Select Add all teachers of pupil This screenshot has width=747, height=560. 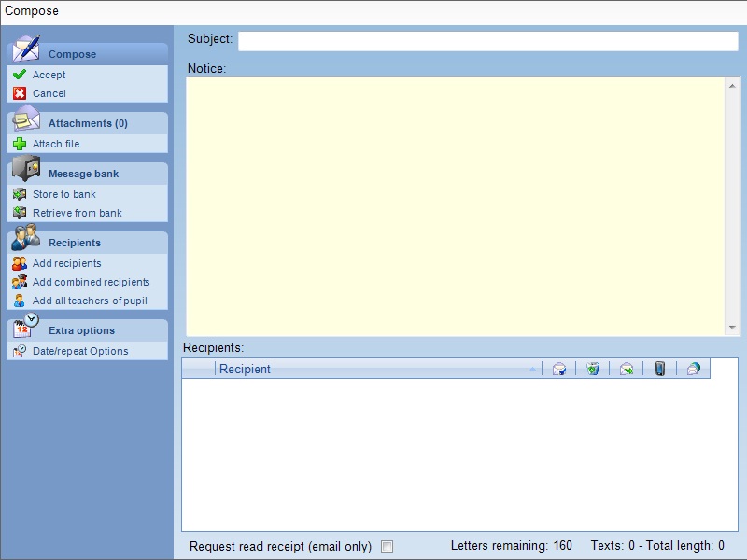[90, 301]
